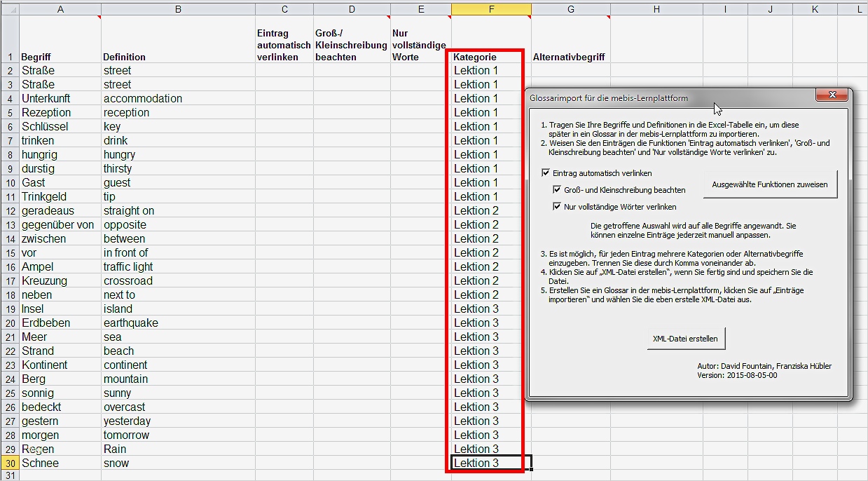Select column A header
Screen dimensions: 868x481
(x=60, y=9)
